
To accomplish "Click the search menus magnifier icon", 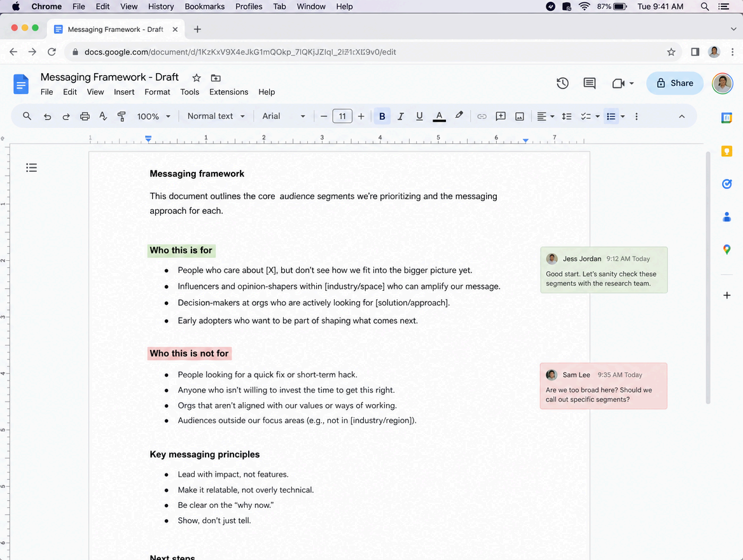I will [x=27, y=116].
